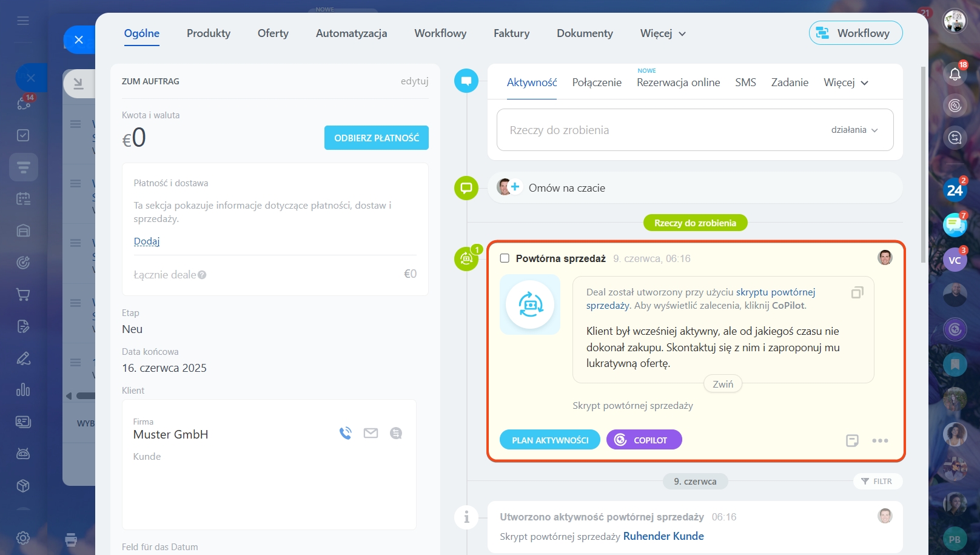The image size is (980, 555).
Task: Click the green chat timeline icon
Action: point(466,188)
